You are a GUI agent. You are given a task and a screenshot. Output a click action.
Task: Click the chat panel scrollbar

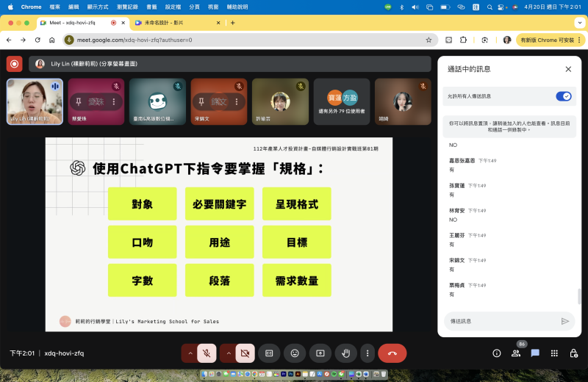pyautogui.click(x=579, y=296)
